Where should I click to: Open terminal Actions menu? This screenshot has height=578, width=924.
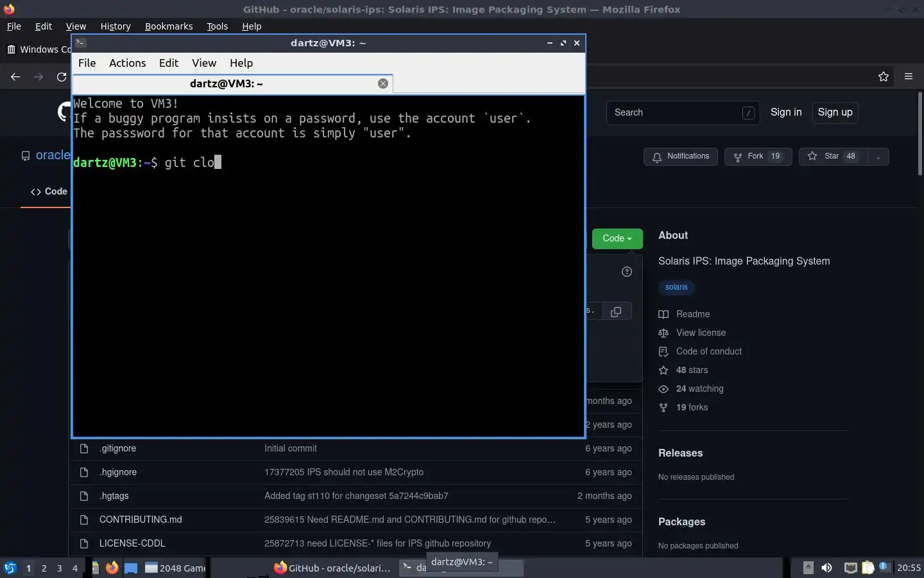tap(127, 63)
